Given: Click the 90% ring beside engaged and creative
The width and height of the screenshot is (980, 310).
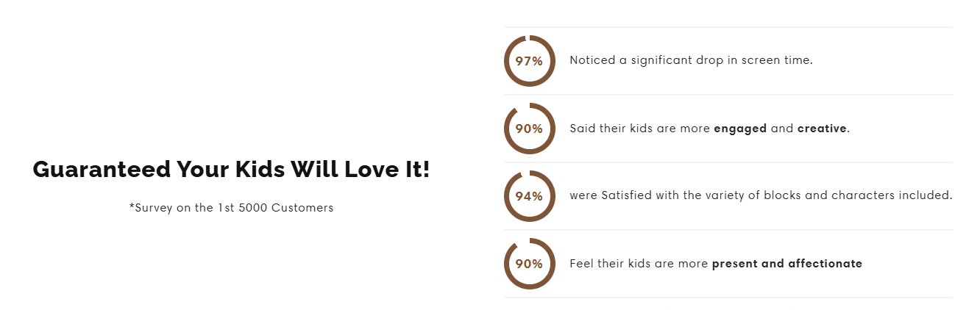Looking at the screenshot, I should [x=529, y=129].
